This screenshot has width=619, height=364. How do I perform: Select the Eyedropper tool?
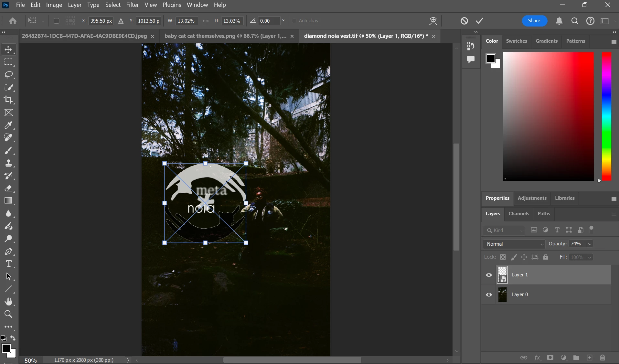click(9, 125)
